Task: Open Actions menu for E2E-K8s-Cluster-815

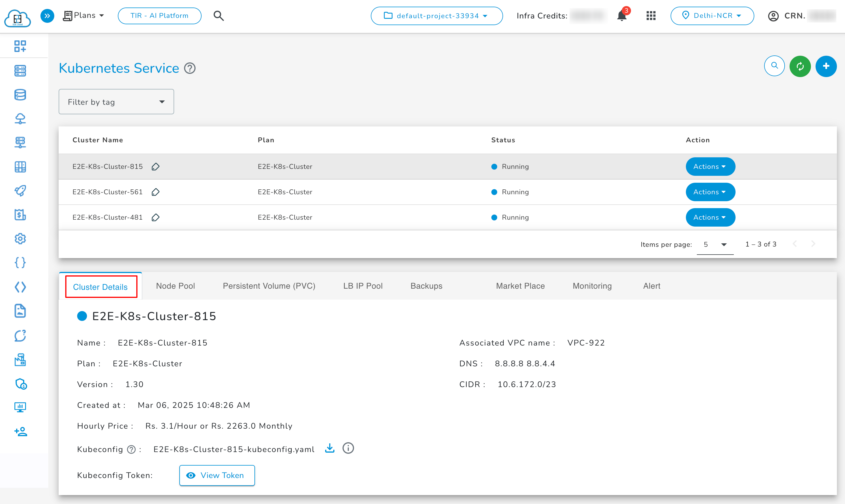Action: (710, 167)
